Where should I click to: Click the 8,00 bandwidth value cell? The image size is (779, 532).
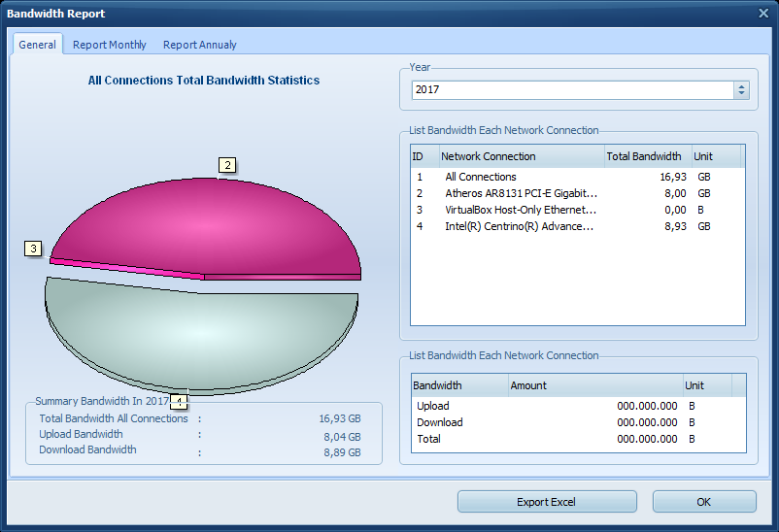pyautogui.click(x=675, y=193)
